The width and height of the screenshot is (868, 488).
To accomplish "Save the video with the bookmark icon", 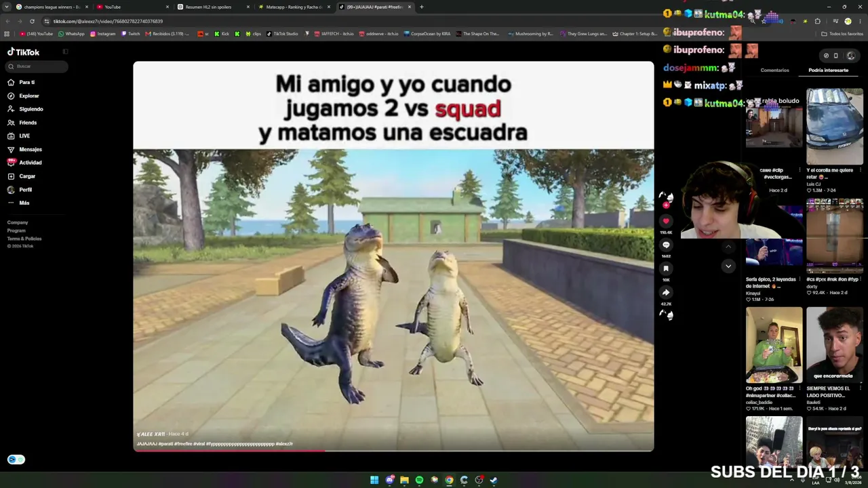I will [666, 268].
